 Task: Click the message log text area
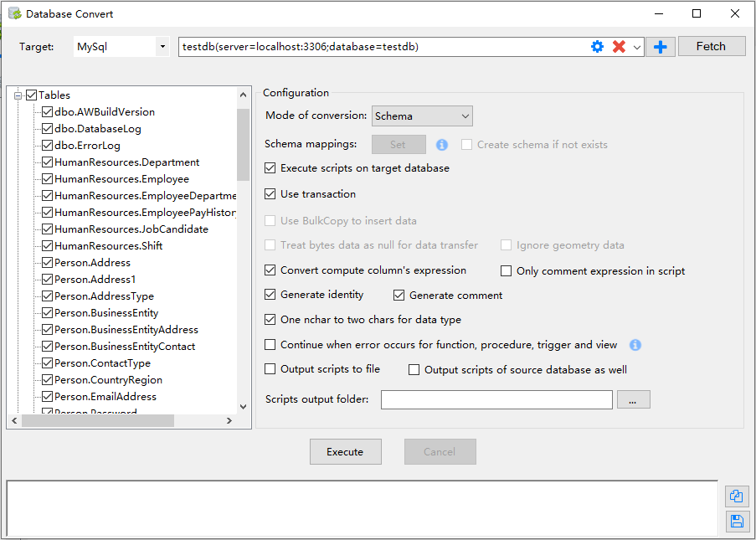(362, 507)
